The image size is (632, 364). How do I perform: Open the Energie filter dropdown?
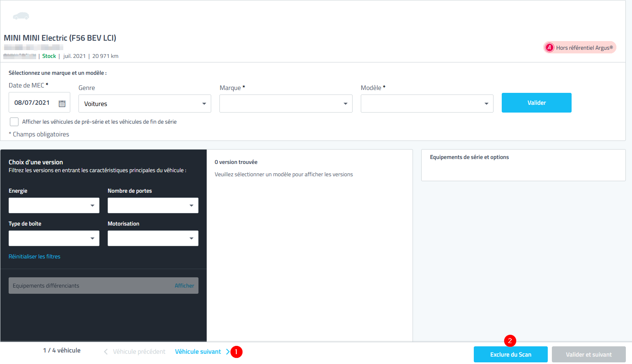(x=54, y=205)
